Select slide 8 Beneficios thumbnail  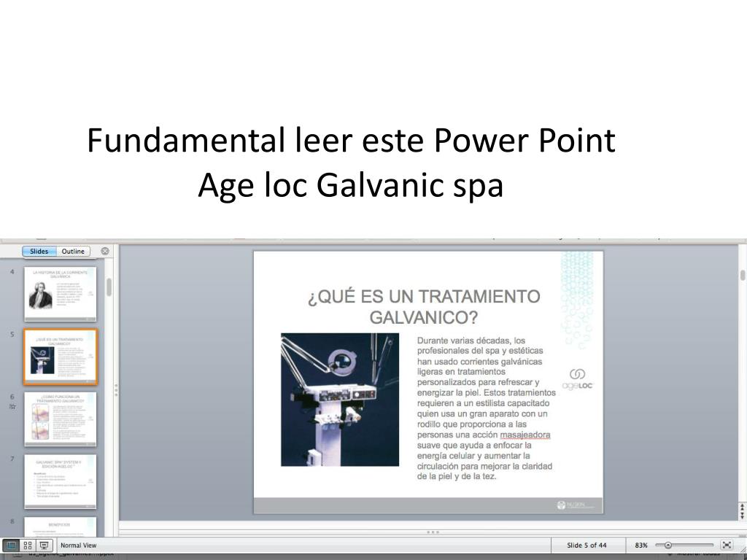pyautogui.click(x=60, y=526)
